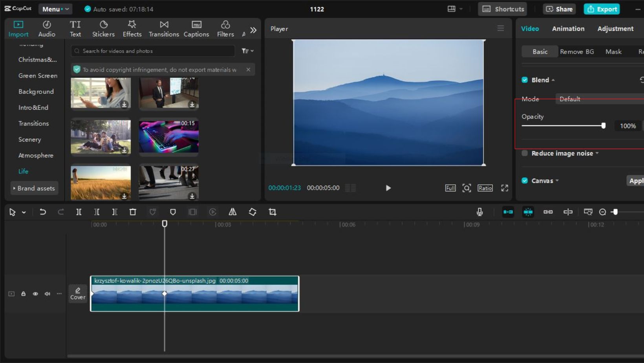644x363 pixels.
Task: Select the Scenery category
Action: 29,139
